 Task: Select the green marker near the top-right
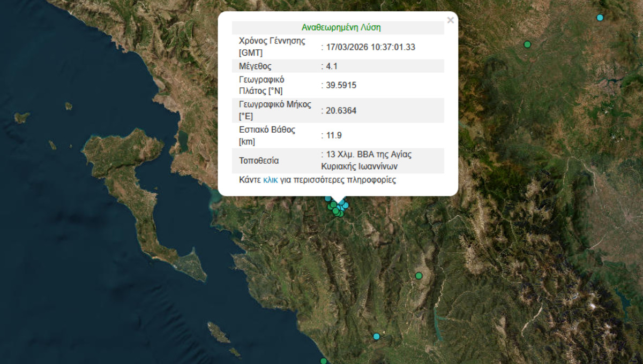click(x=527, y=44)
